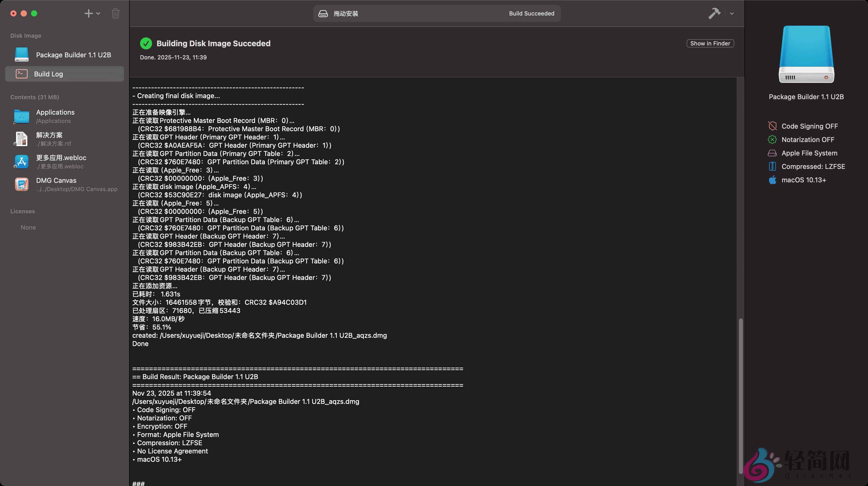Click the Show in Finder button
The height and width of the screenshot is (486, 868).
(710, 43)
